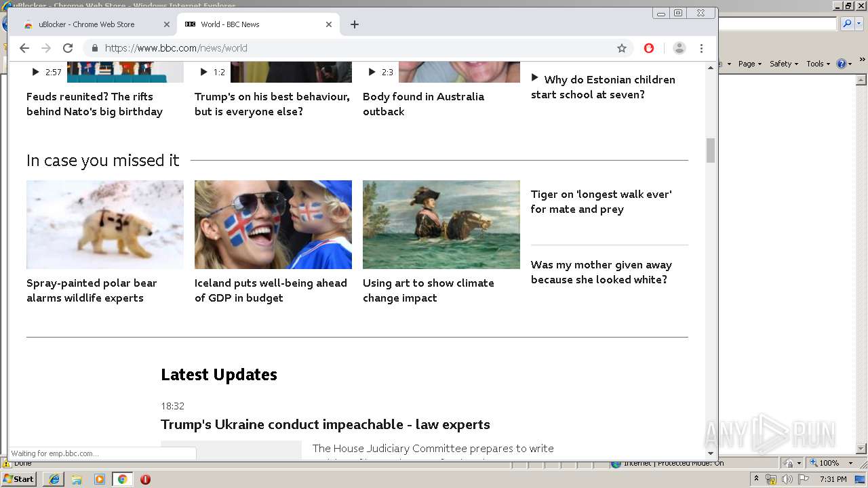Open Chrome's three-dot menu

(x=702, y=48)
